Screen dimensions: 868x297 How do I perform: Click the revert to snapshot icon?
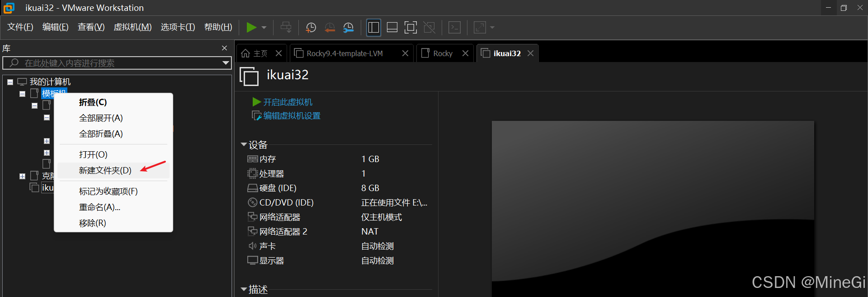330,28
